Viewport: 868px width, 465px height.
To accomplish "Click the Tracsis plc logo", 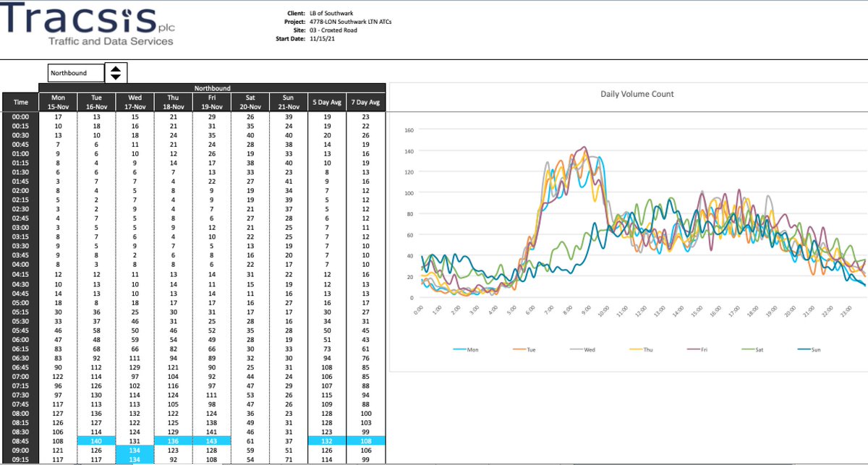I will tap(89, 19).
